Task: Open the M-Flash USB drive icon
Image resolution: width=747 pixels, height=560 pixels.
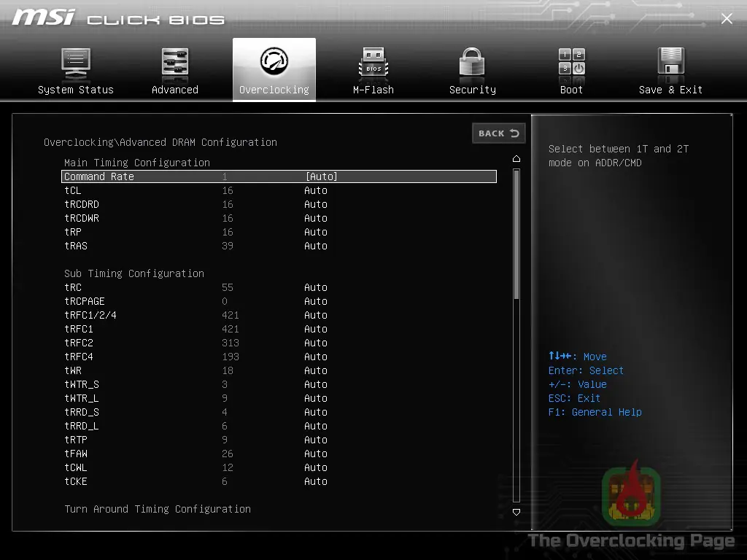Action: point(373,63)
